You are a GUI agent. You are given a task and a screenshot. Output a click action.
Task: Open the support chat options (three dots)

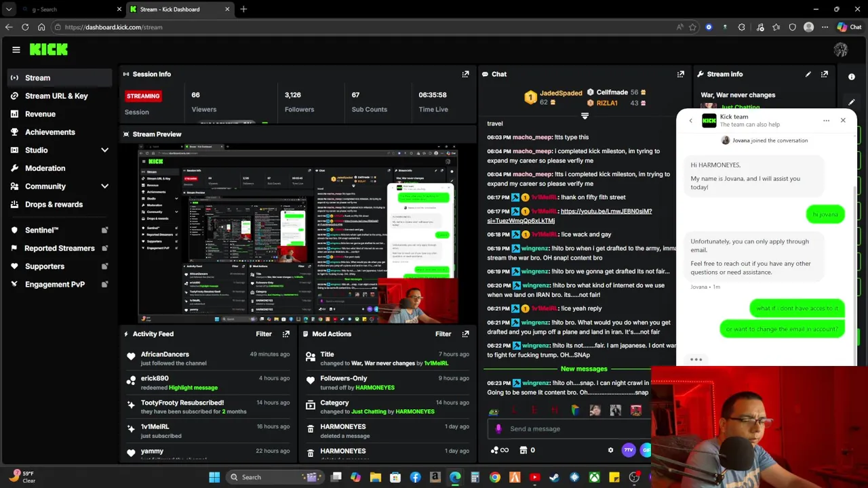point(826,121)
